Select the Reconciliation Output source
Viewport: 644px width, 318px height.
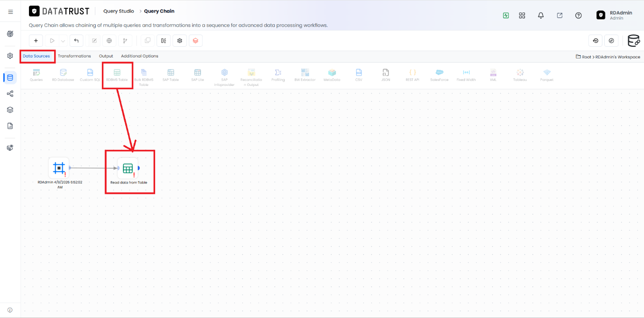[x=251, y=77]
